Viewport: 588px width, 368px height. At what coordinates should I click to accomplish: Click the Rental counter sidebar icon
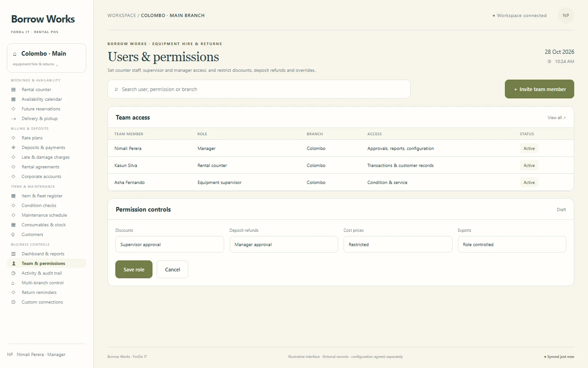click(x=13, y=90)
